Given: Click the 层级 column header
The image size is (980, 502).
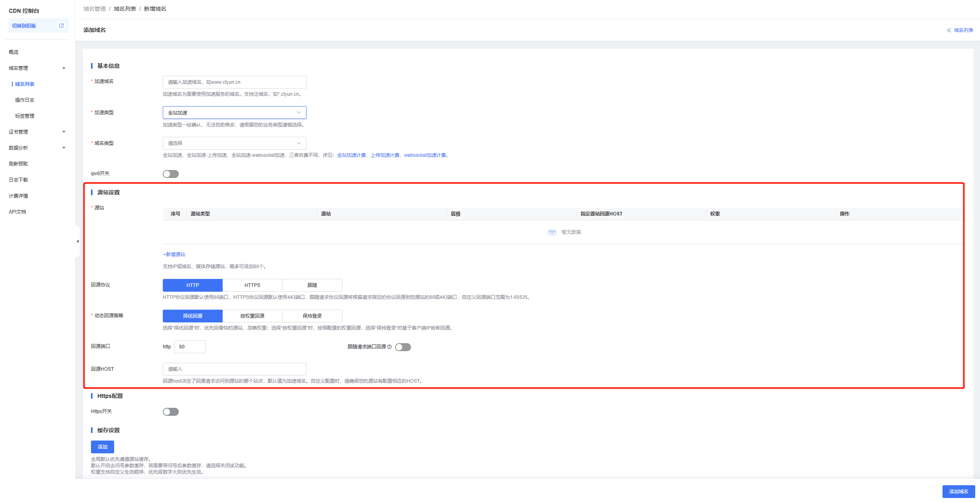Looking at the screenshot, I should tap(456, 214).
